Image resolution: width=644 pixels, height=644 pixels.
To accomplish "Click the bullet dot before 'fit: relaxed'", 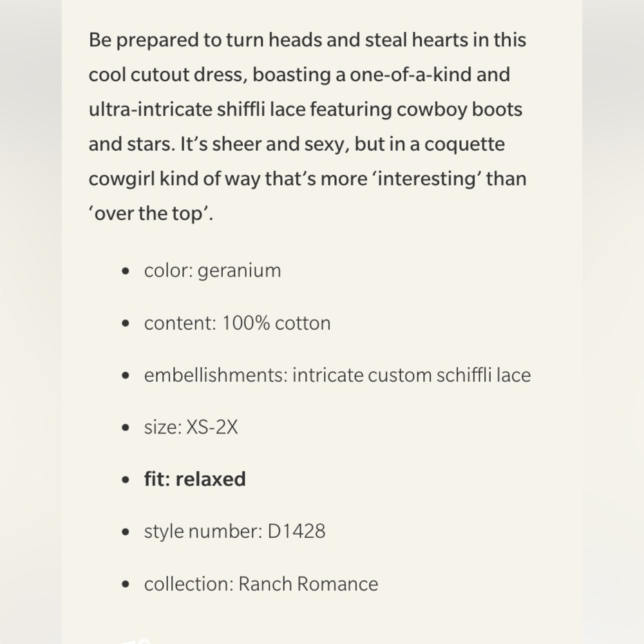I will coord(126,480).
